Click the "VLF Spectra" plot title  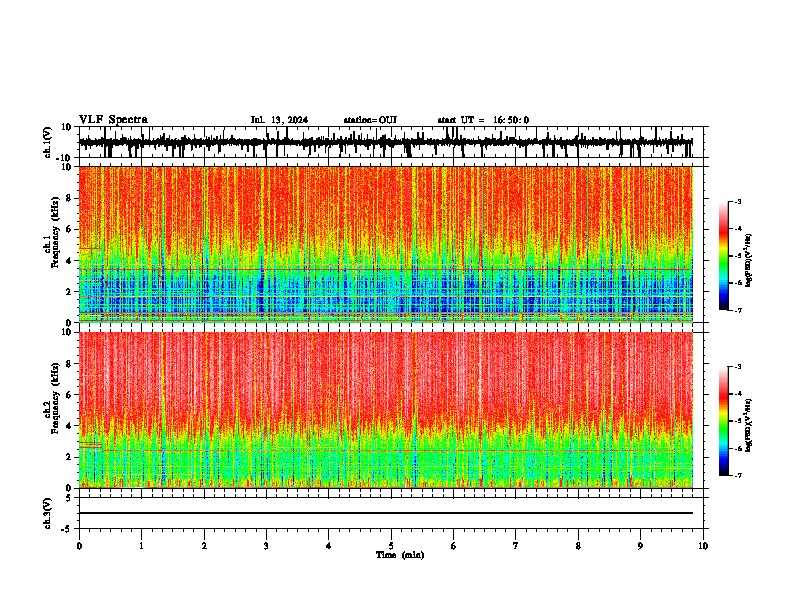coord(113,120)
